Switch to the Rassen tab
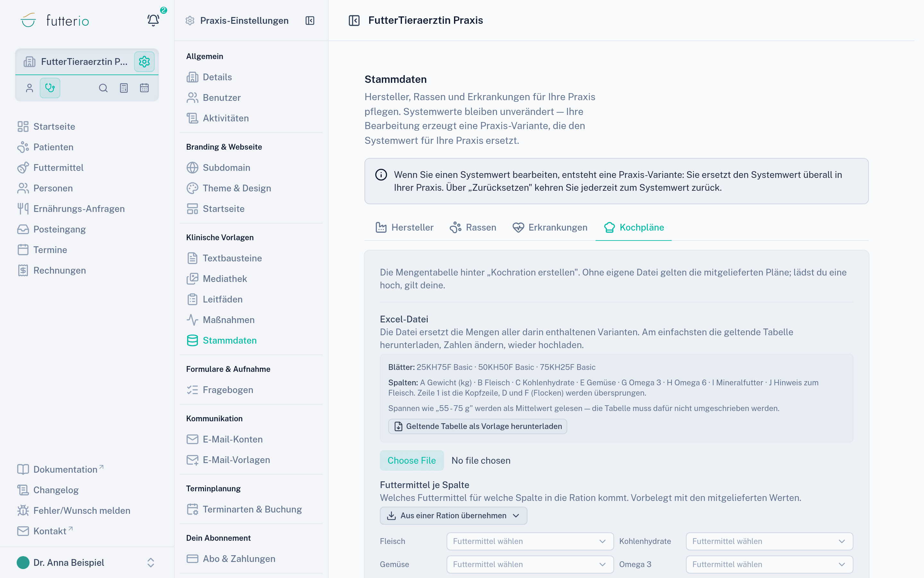Screen dimensions: 924x578 (473, 227)
